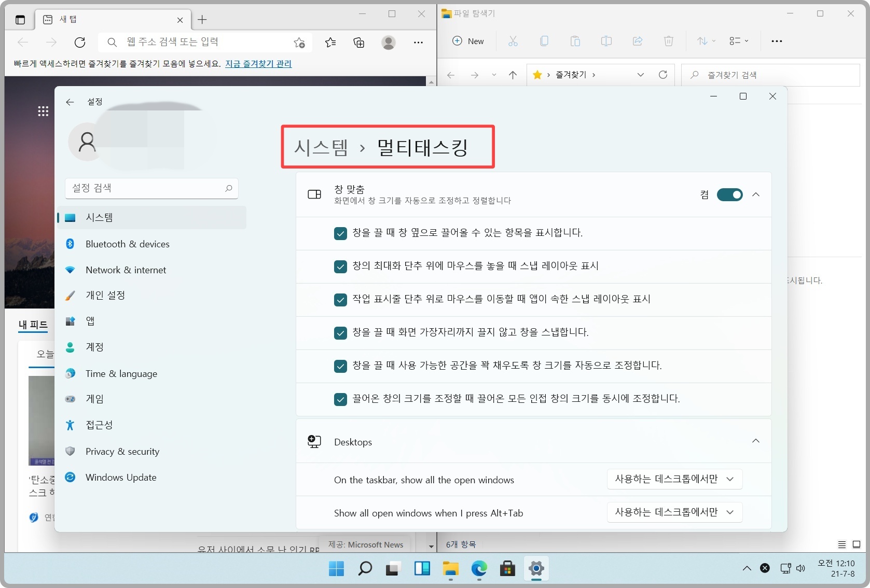
Task: Click the 설정 검색 search field
Action: tap(151, 188)
